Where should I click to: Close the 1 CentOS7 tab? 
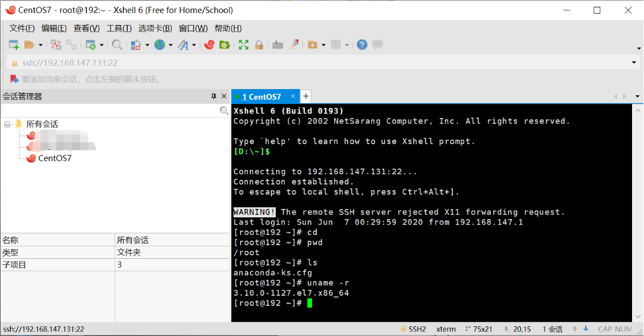(293, 96)
